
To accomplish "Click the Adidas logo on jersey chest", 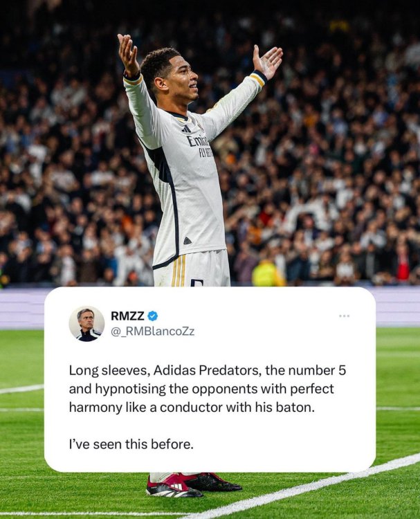I will click(186, 129).
